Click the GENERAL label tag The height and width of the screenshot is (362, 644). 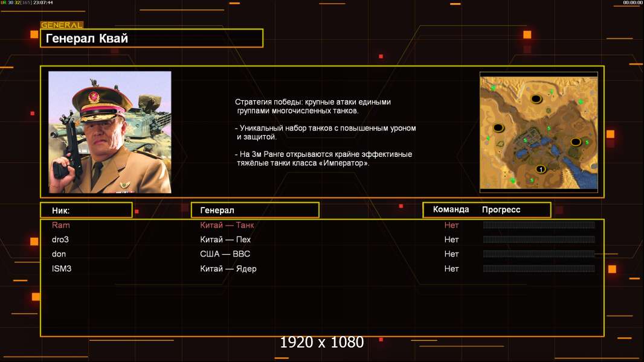click(x=62, y=25)
